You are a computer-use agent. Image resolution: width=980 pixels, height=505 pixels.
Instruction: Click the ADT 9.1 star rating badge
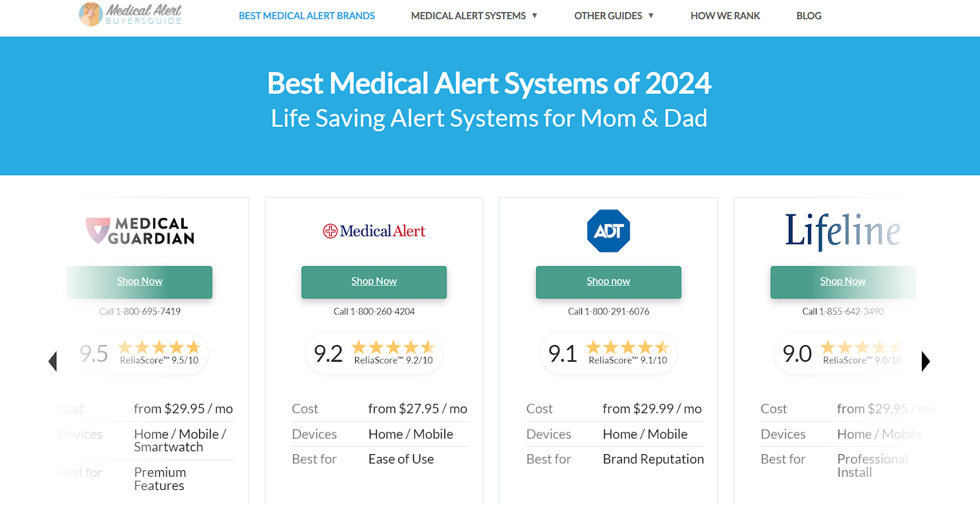click(608, 353)
